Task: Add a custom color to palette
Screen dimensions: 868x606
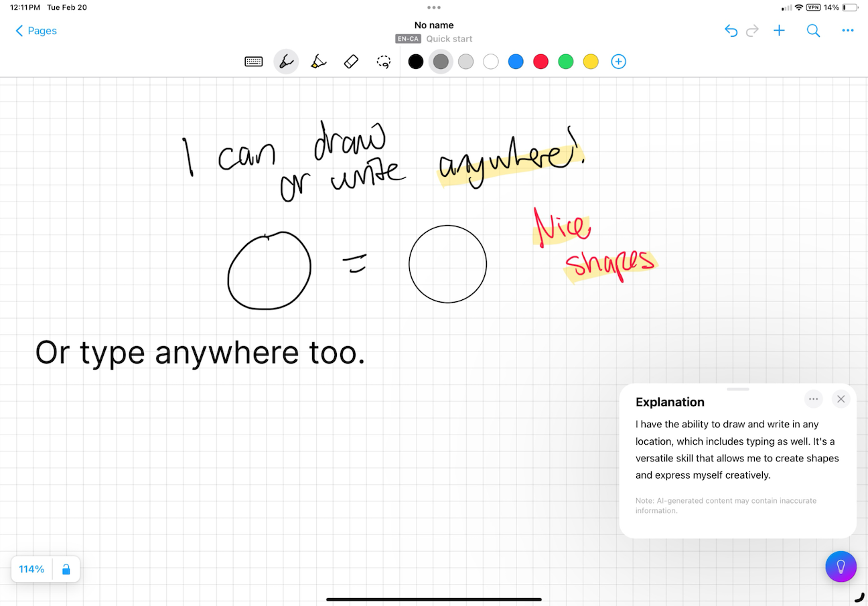Action: click(x=619, y=62)
